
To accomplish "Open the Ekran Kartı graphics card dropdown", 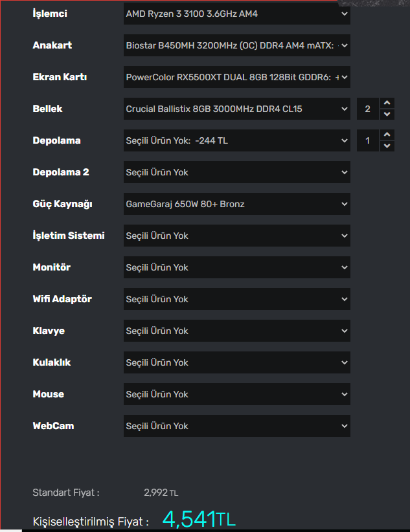I will point(236,77).
